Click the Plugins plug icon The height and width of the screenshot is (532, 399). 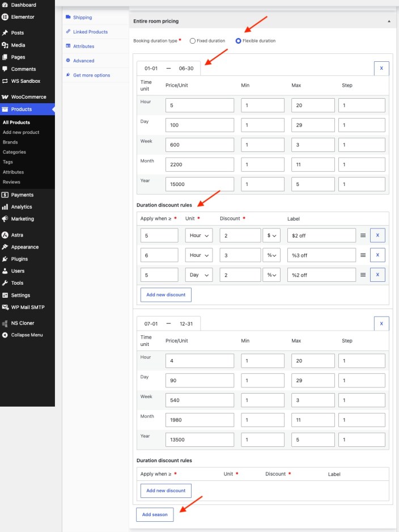click(5, 259)
